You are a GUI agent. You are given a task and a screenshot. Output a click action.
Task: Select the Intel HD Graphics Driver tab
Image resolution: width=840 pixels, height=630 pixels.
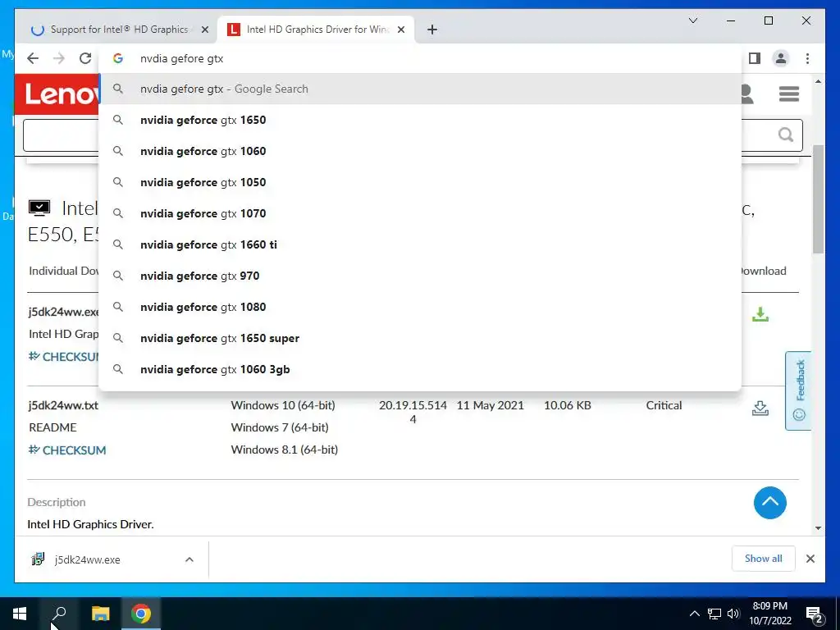tap(315, 30)
